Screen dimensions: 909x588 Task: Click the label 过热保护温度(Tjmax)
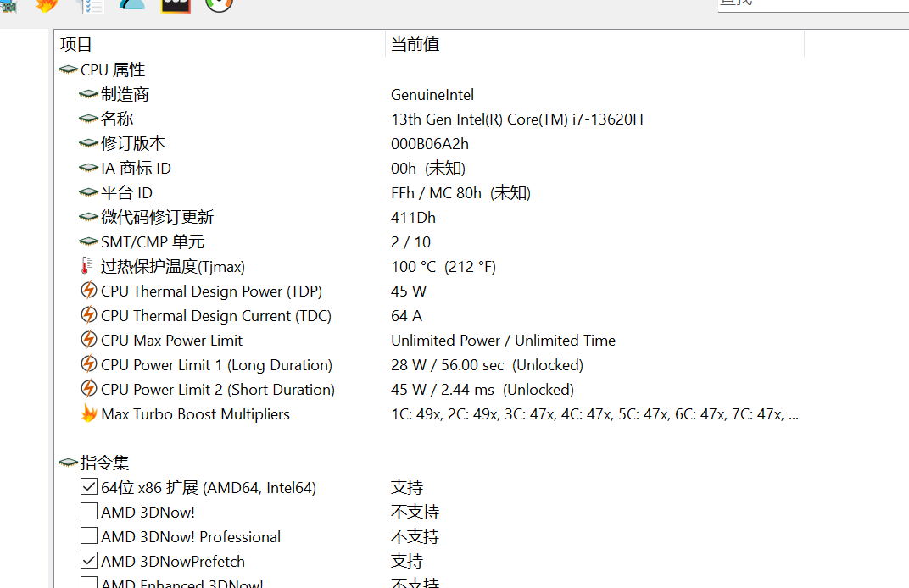point(173,267)
